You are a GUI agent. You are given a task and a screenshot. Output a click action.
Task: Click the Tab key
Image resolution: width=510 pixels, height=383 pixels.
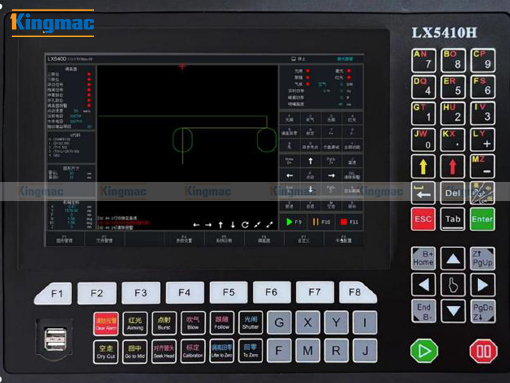point(453,219)
